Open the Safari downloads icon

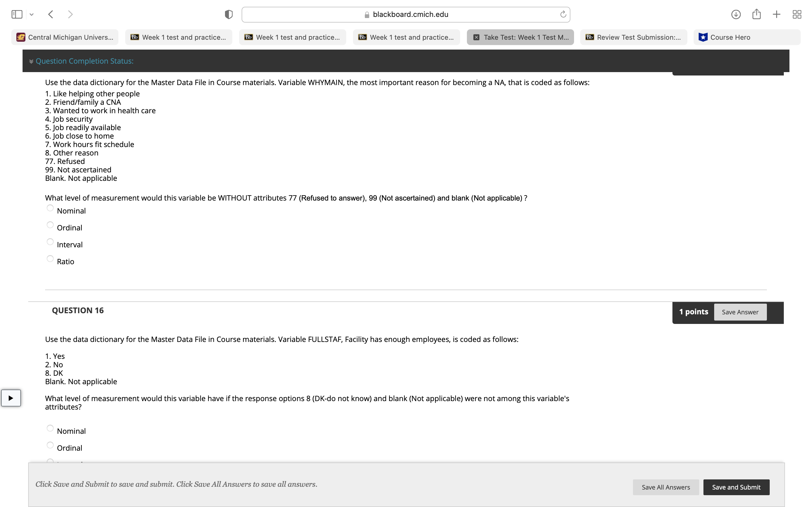tap(736, 14)
